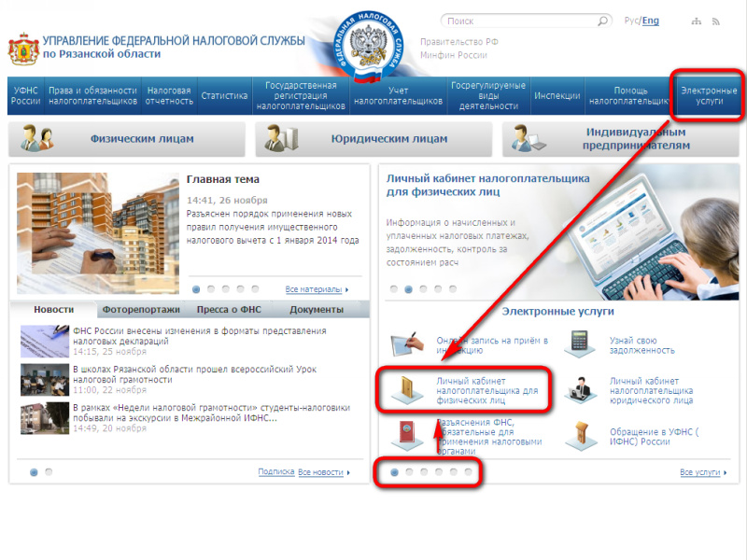
Task: Click the businessman icon for юридического лица кабинет
Action: click(x=580, y=392)
